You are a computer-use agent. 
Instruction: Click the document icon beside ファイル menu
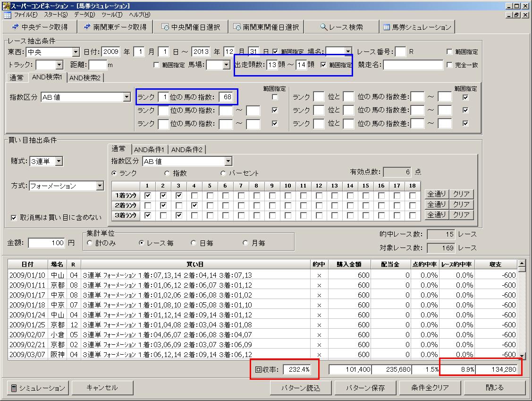coord(7,15)
